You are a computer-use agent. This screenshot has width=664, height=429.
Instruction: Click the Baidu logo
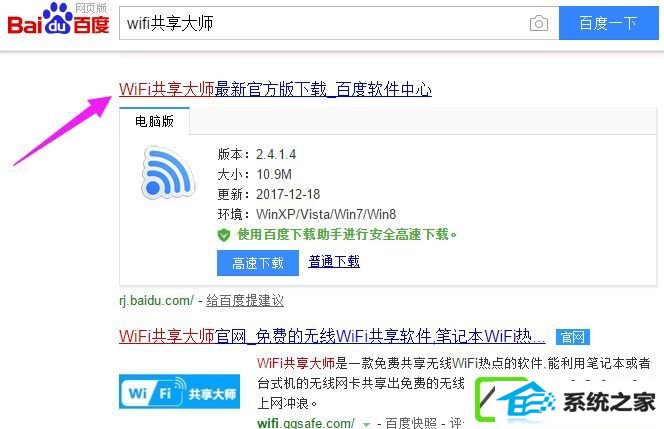coord(58,19)
